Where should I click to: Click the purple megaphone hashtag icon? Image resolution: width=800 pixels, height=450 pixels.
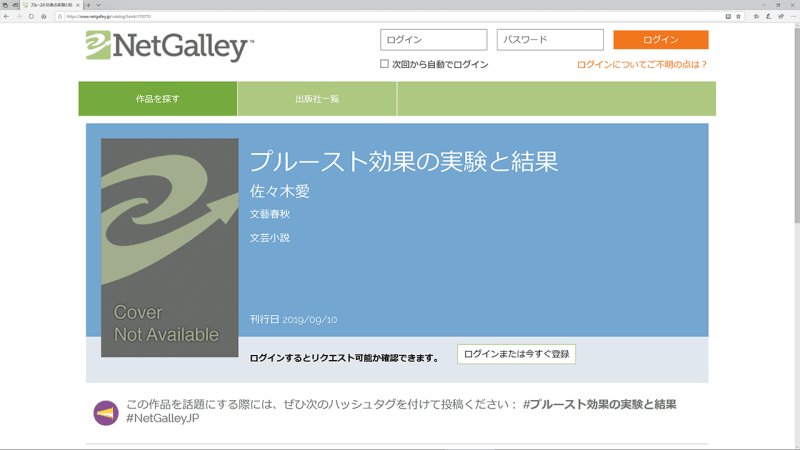coord(106,413)
